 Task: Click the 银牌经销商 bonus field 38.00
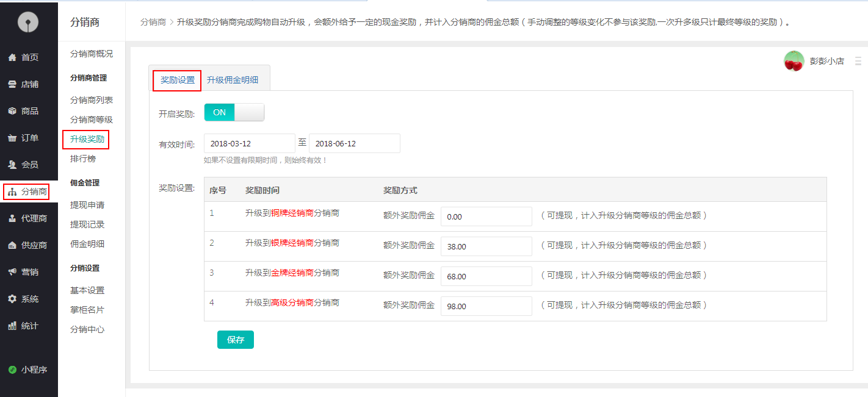coord(486,246)
